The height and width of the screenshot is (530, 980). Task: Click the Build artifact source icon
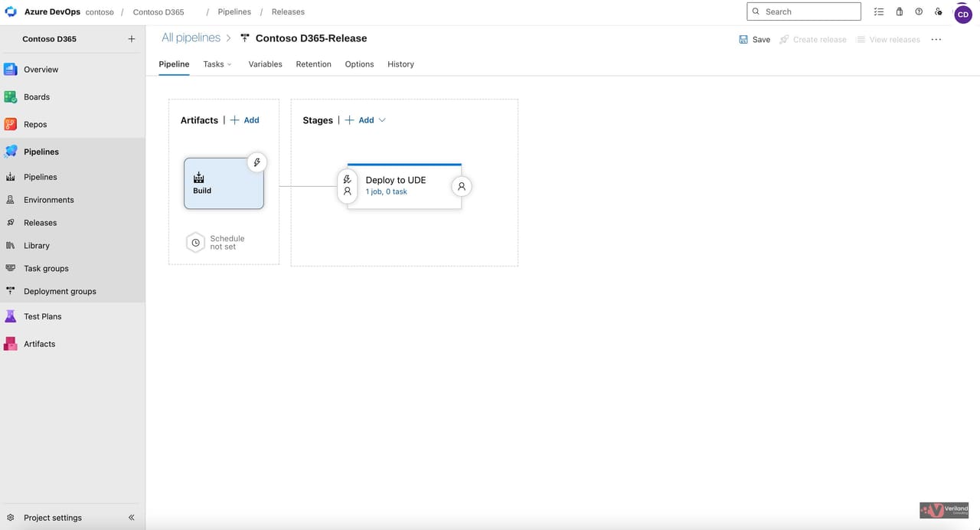point(199,178)
